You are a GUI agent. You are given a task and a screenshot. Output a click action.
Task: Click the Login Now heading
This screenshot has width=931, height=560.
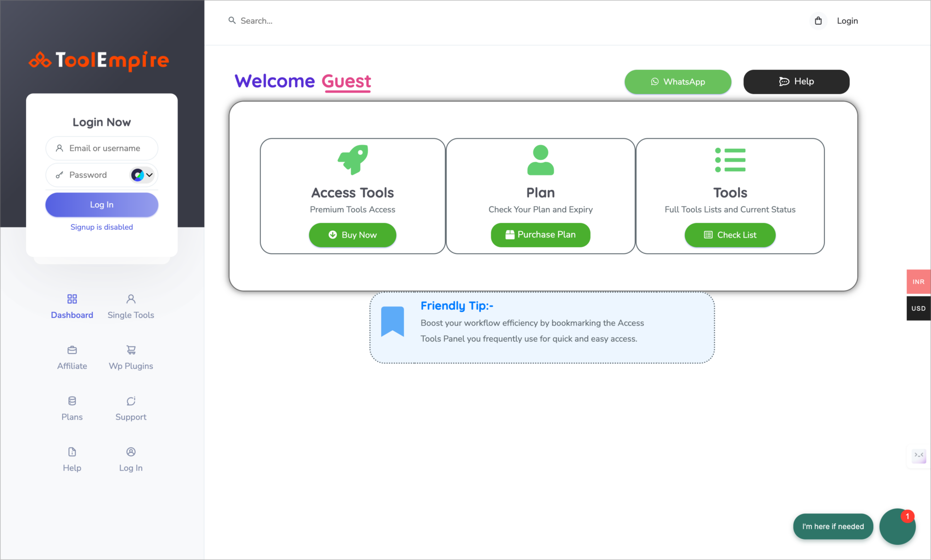click(102, 122)
